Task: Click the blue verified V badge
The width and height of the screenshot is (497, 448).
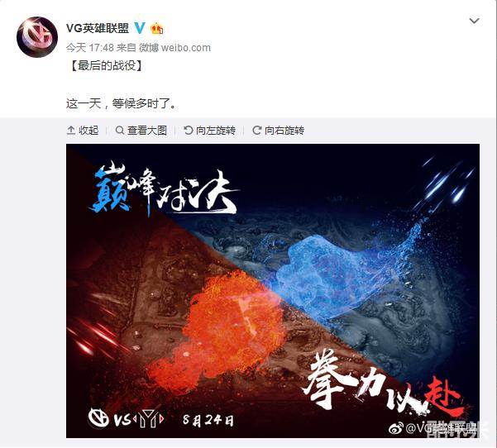Action: 140,28
